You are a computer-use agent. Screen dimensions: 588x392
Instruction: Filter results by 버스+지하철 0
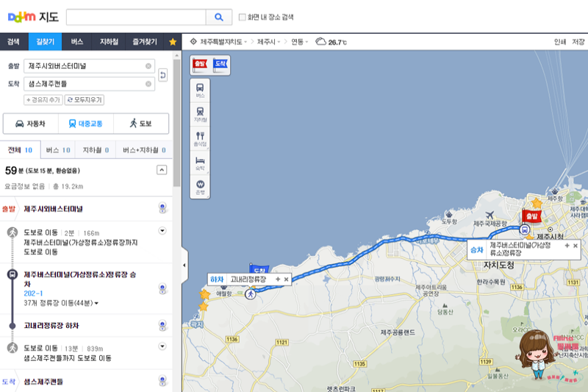pos(144,150)
